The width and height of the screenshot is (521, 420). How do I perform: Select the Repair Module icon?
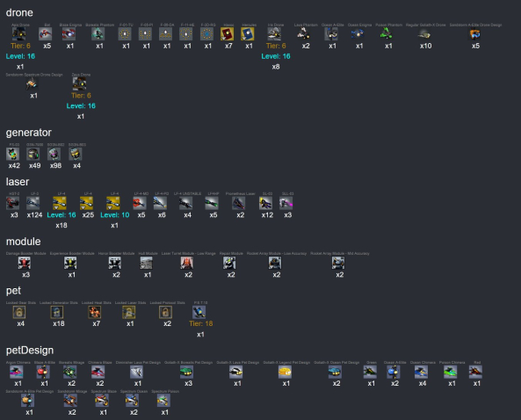pos(229,263)
